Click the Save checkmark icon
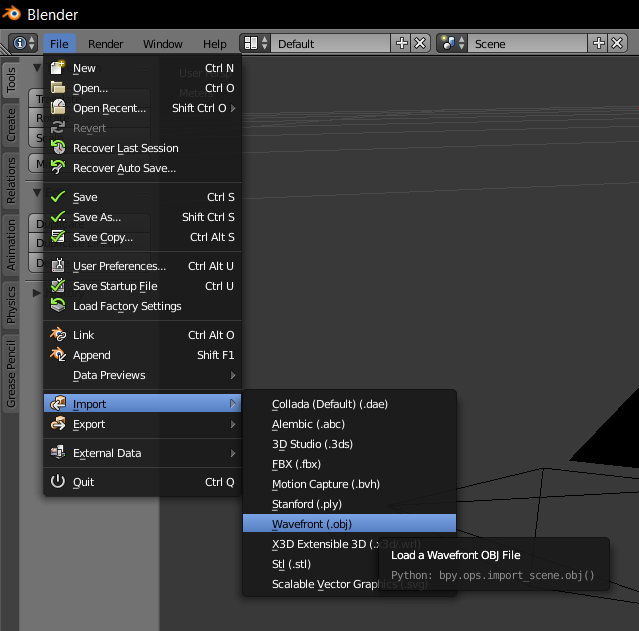Screen dimensions: 639x631 [57, 197]
